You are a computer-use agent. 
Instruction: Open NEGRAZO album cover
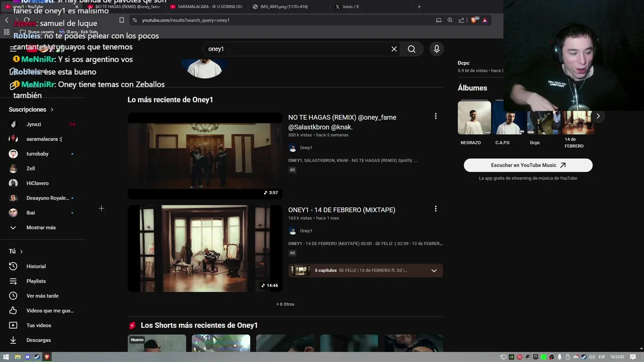pos(474,118)
